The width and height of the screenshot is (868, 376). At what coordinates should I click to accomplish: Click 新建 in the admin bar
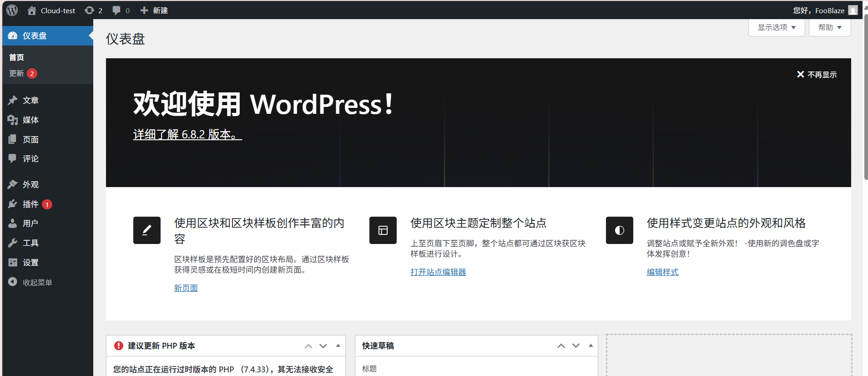(x=160, y=10)
